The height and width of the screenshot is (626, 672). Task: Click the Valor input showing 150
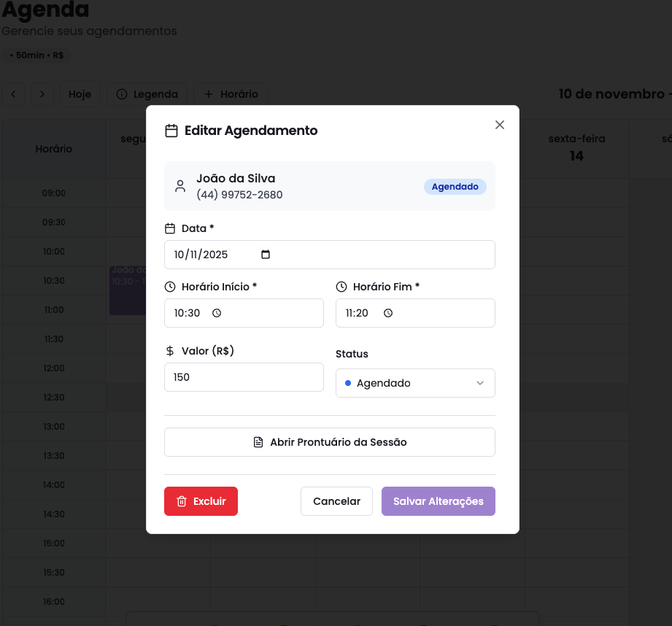(244, 377)
